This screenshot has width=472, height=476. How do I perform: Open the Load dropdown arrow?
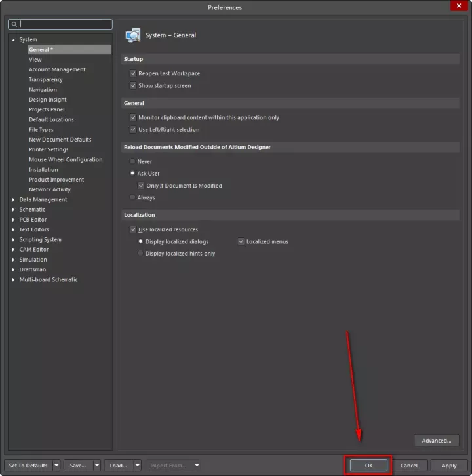coord(138,466)
